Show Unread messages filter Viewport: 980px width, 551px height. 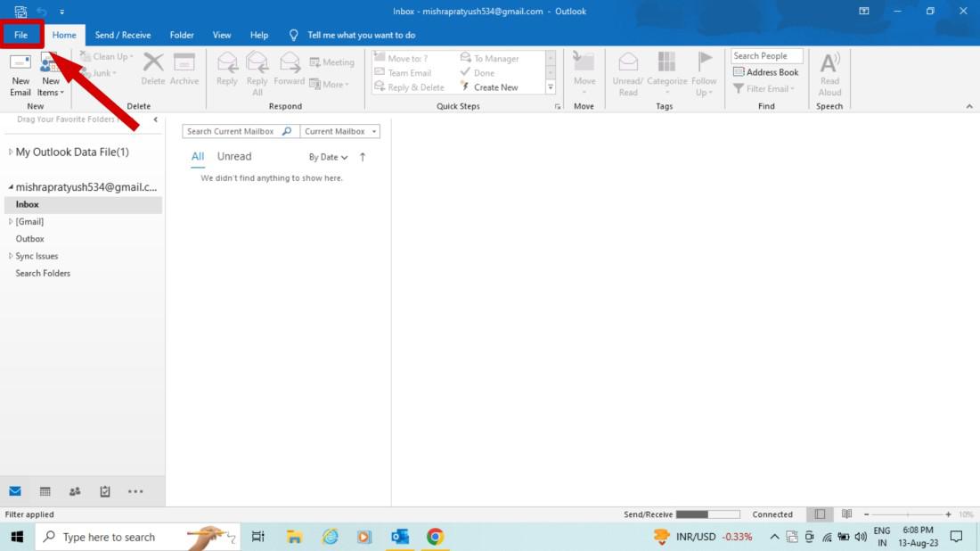pyautogui.click(x=234, y=156)
